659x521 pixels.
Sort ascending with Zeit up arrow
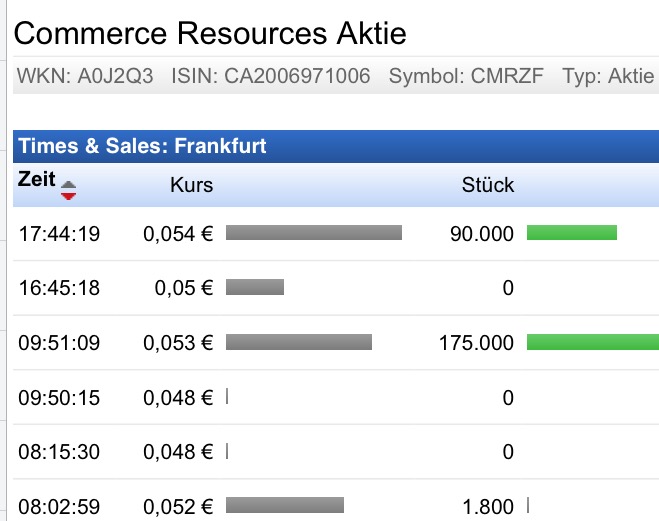coord(69,183)
